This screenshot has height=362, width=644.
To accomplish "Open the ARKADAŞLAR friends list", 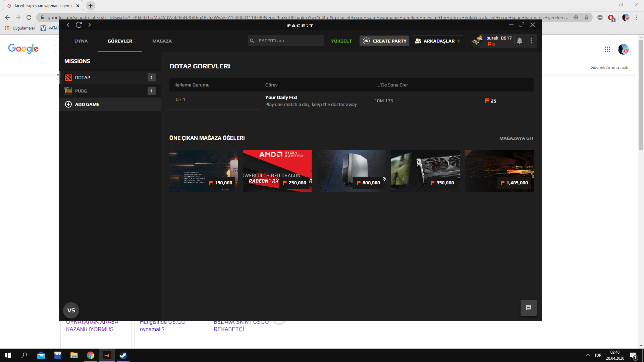I will 437,41.
